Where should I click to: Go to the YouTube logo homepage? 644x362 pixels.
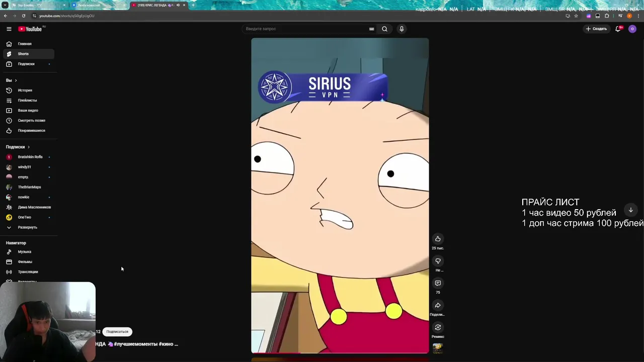click(x=31, y=29)
